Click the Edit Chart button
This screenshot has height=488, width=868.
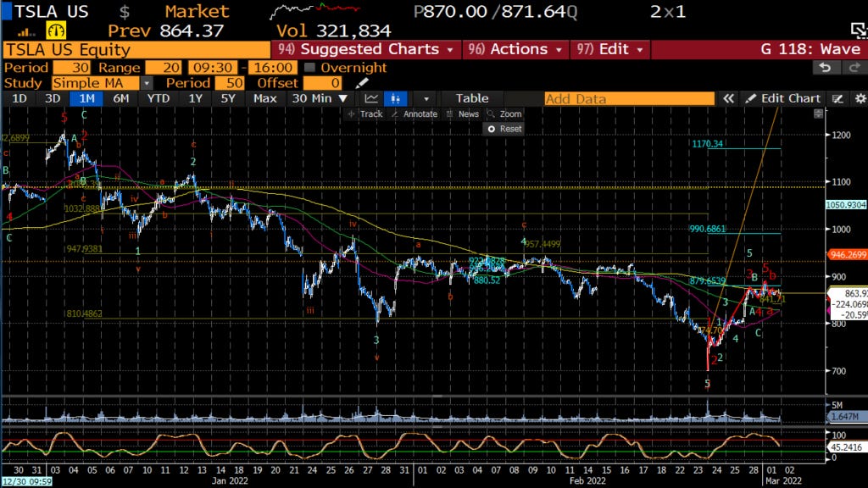click(782, 98)
